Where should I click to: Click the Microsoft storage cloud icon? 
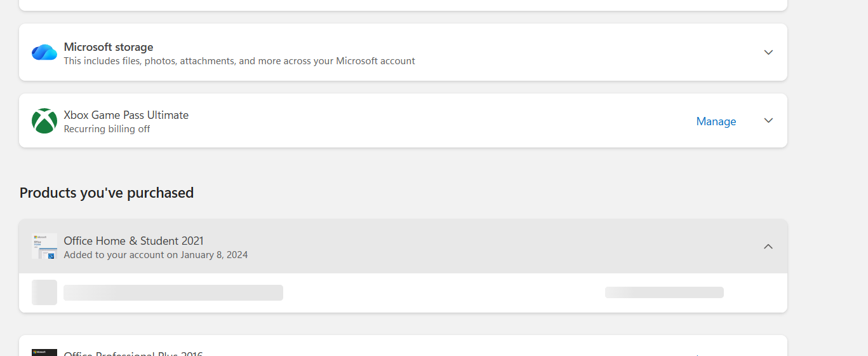point(44,52)
